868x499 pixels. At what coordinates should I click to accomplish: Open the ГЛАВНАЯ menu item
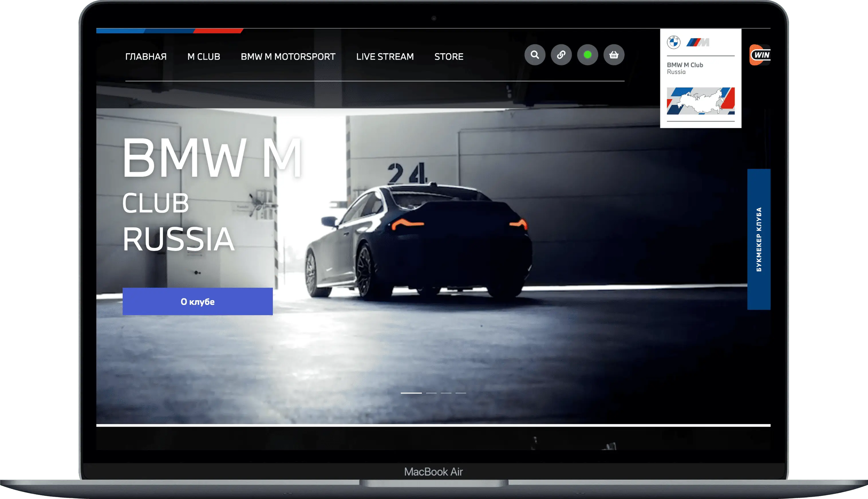coord(146,56)
